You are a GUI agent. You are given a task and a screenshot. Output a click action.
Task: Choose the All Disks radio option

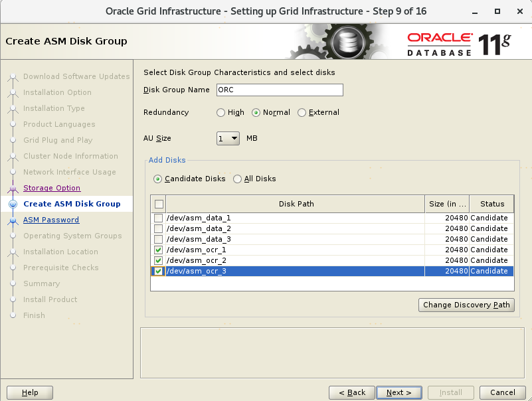point(238,179)
